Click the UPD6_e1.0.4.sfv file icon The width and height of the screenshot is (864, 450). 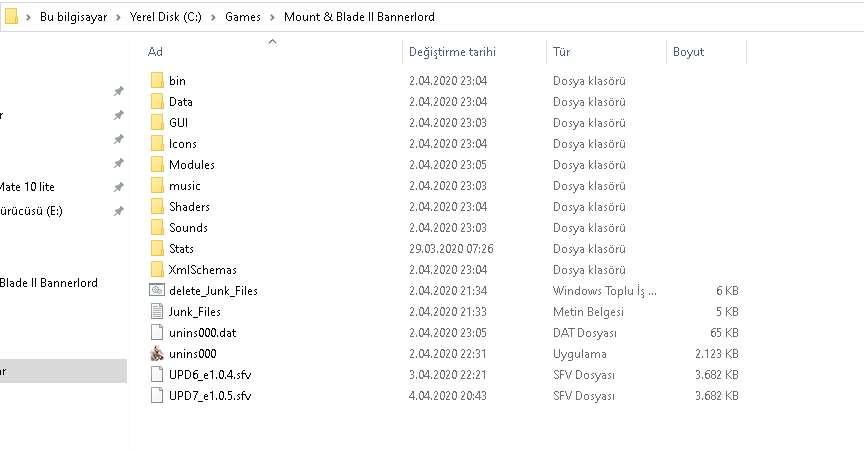(x=157, y=375)
